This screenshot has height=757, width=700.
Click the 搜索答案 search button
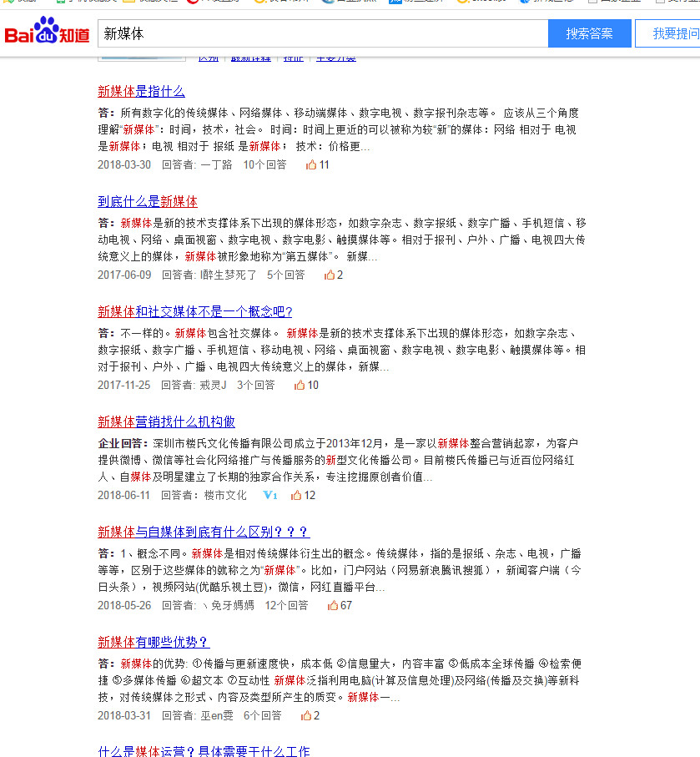click(589, 33)
